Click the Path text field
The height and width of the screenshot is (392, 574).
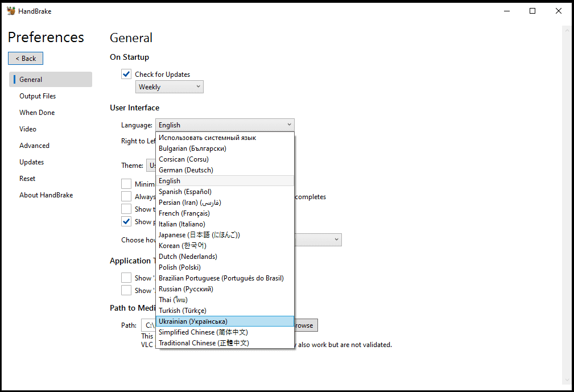148,325
